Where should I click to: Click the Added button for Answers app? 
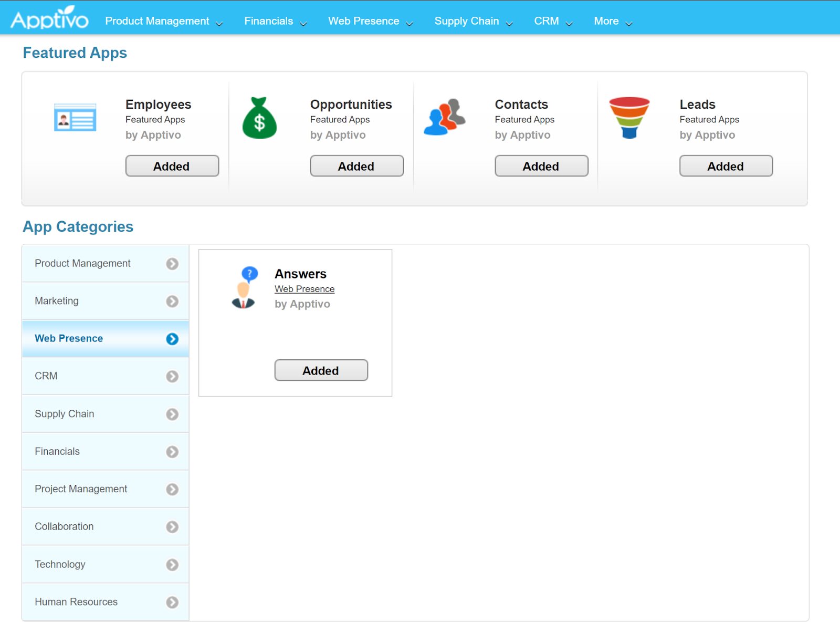coord(321,370)
